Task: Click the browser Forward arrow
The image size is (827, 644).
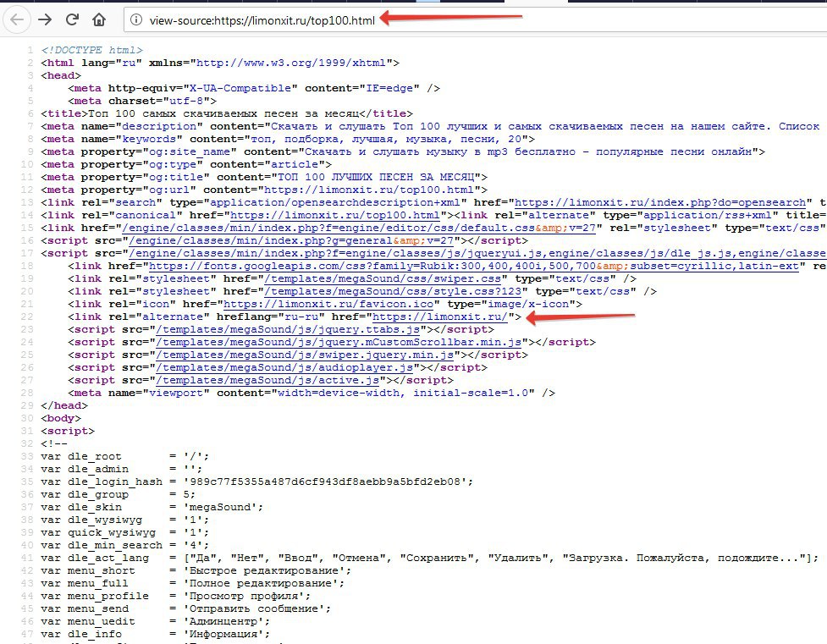Action: [45, 20]
